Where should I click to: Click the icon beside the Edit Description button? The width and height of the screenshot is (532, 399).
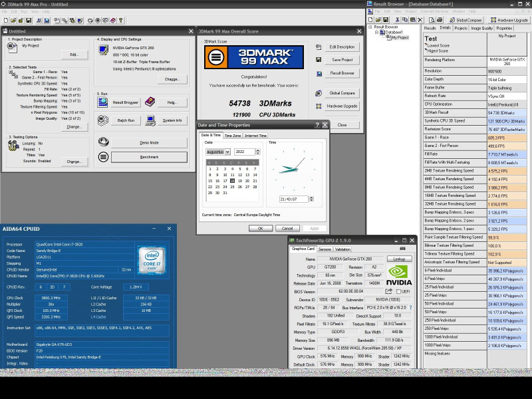[x=319, y=47]
